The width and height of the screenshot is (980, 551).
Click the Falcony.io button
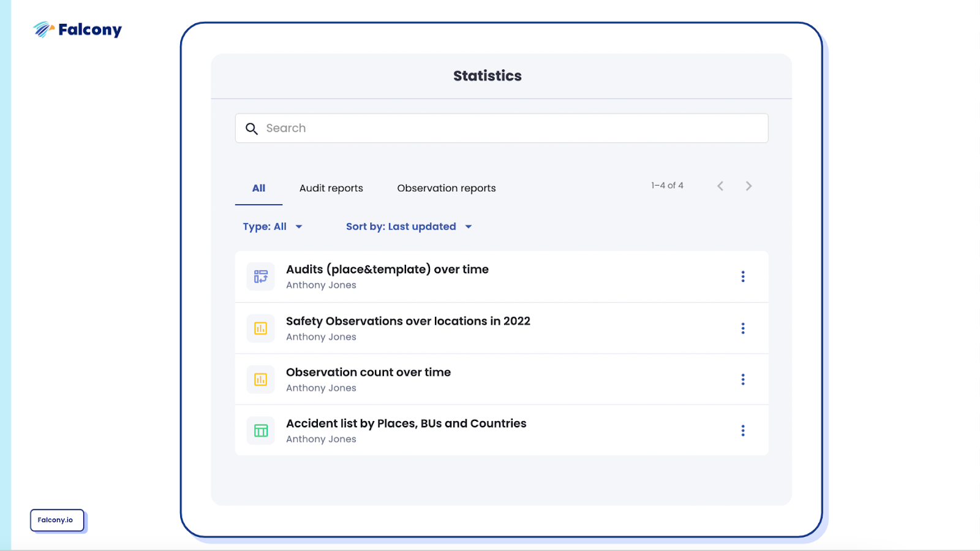click(56, 520)
